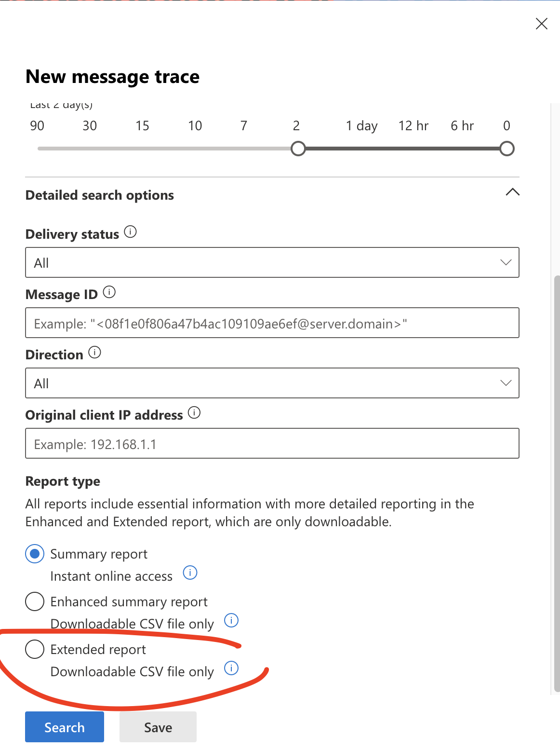Click the Save button

coord(158,727)
